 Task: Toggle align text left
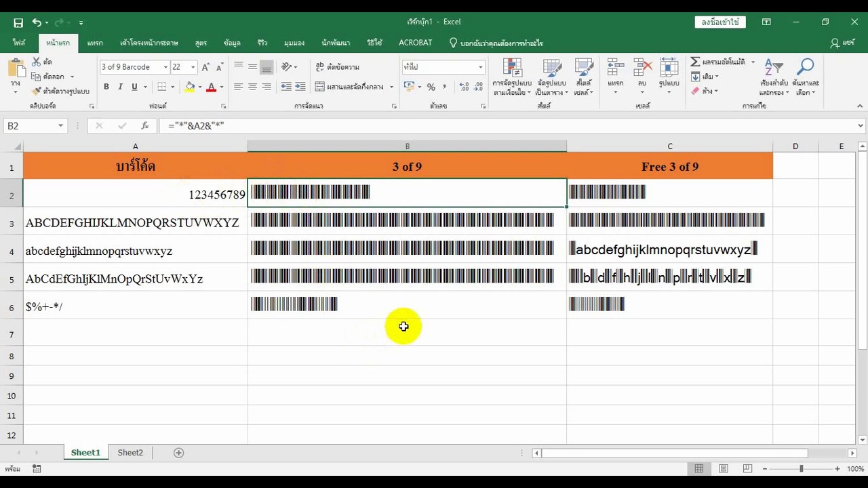pos(238,87)
